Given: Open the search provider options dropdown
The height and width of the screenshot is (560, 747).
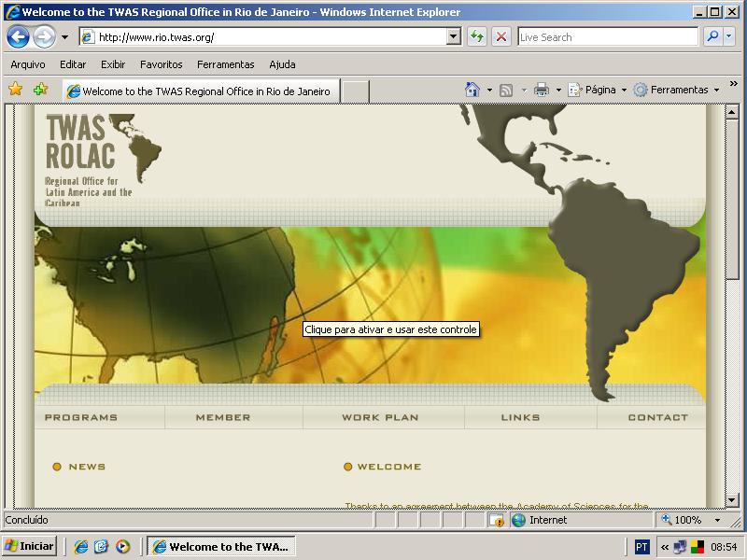Looking at the screenshot, I should click(729, 36).
